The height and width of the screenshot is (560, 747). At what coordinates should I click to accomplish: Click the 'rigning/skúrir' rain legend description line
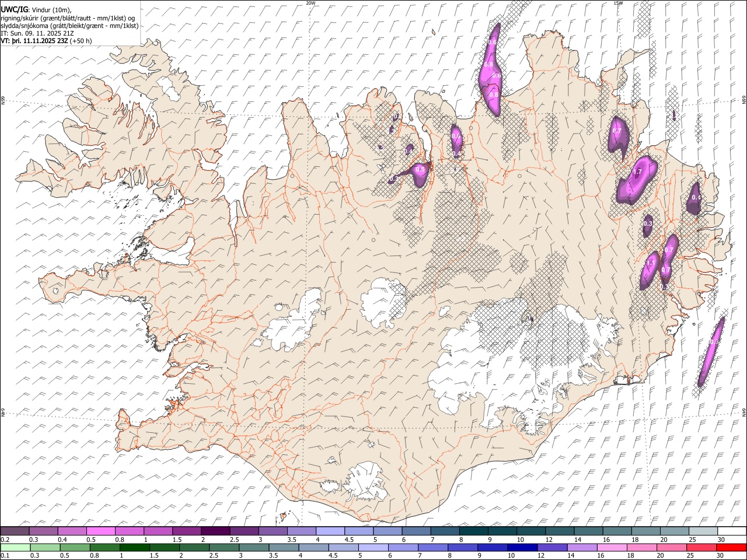(68, 18)
